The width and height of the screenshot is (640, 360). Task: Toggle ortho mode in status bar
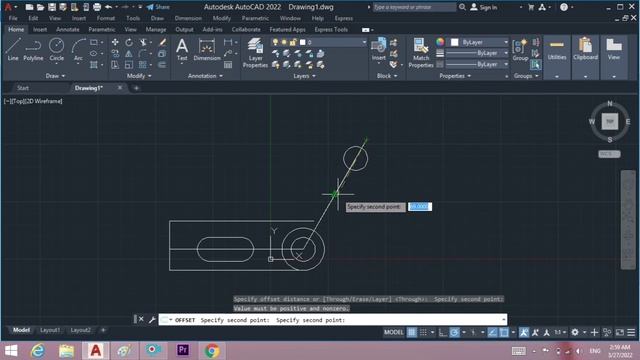443,332
